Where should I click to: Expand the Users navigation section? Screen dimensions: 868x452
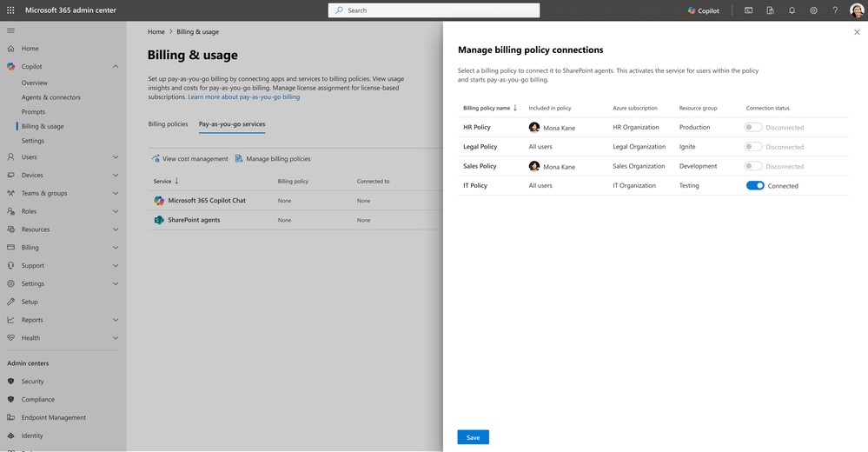click(x=116, y=157)
